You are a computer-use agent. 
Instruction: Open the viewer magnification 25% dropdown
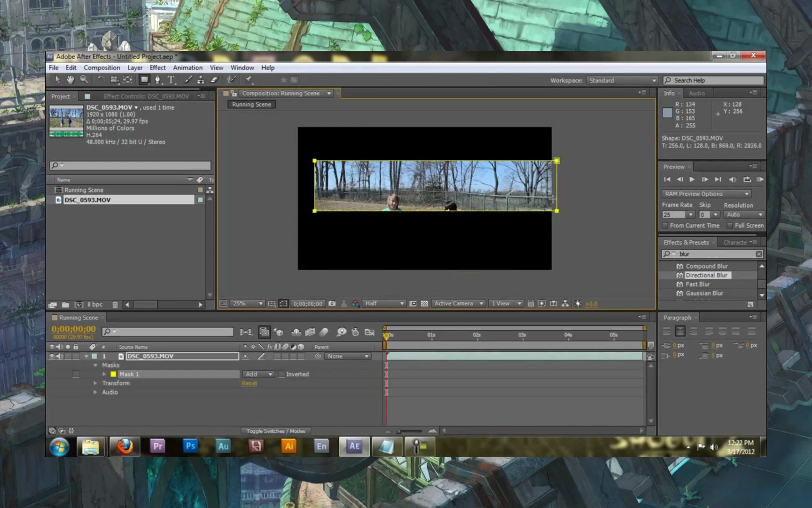(247, 304)
